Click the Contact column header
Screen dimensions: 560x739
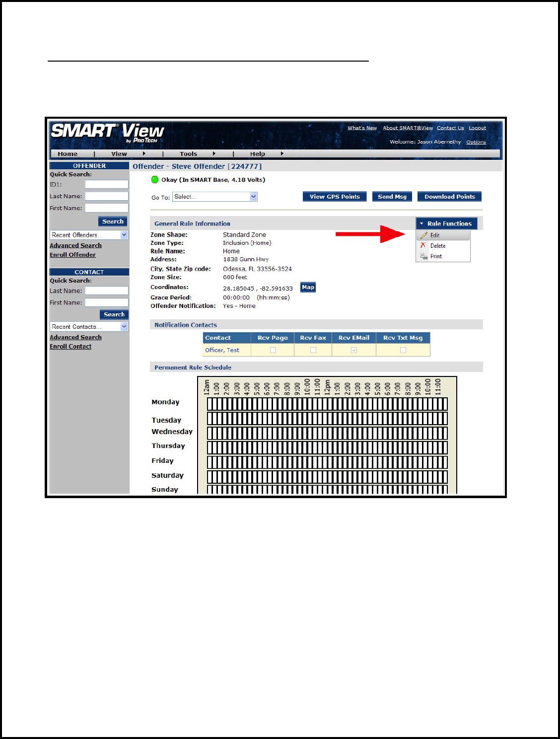pos(227,338)
